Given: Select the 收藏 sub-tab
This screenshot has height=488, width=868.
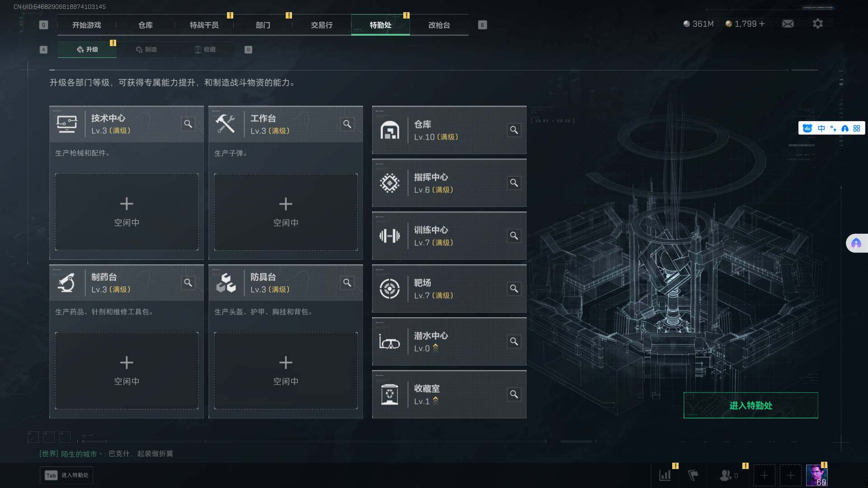Looking at the screenshot, I should pyautogui.click(x=205, y=49).
